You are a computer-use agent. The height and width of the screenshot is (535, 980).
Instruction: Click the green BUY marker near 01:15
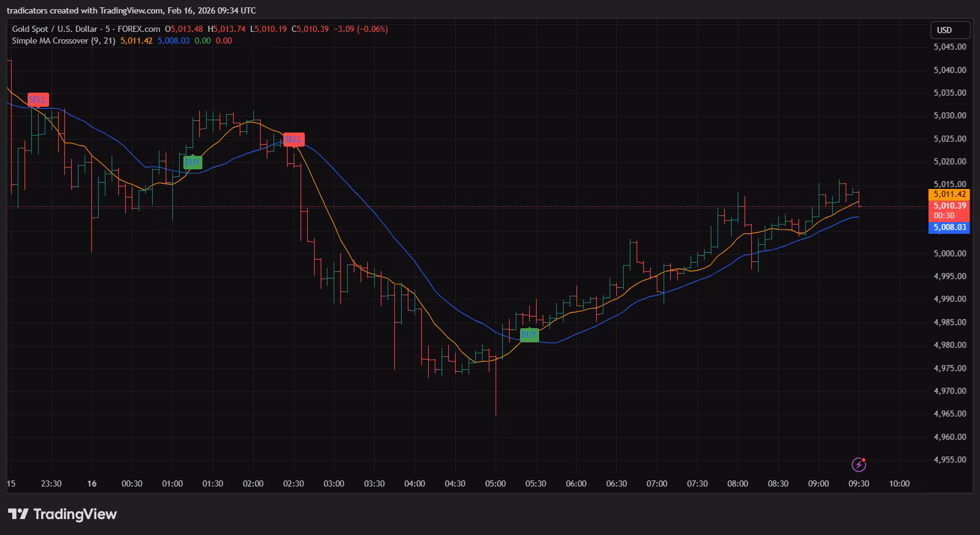coord(193,162)
